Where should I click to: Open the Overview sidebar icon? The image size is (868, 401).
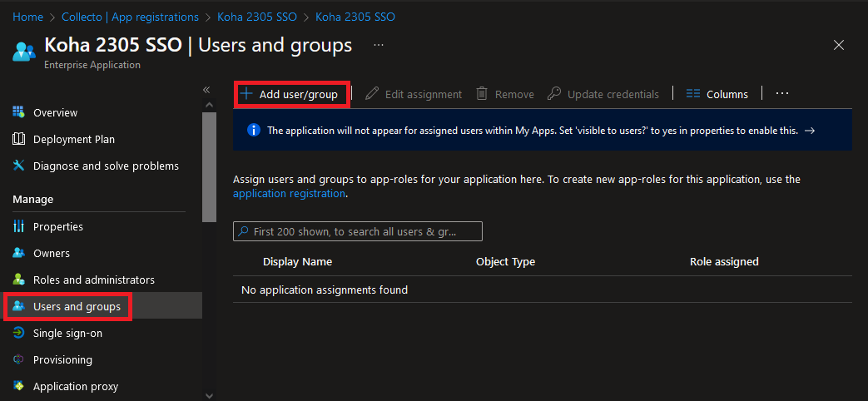click(18, 112)
